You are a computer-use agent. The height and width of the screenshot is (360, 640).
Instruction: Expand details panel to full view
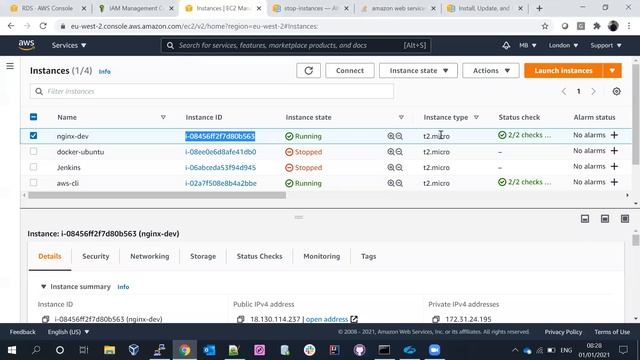(x=625, y=219)
